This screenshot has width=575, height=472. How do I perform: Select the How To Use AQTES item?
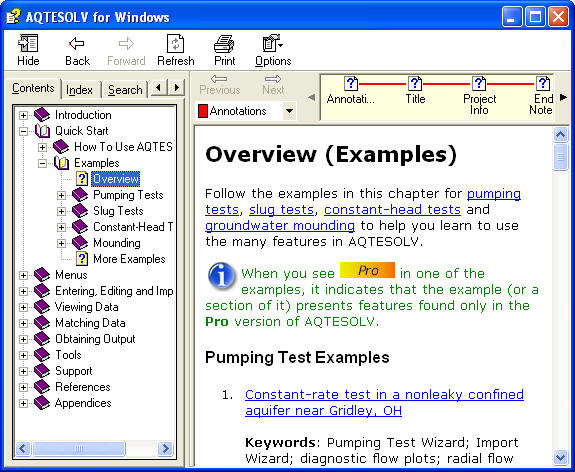pos(123,147)
